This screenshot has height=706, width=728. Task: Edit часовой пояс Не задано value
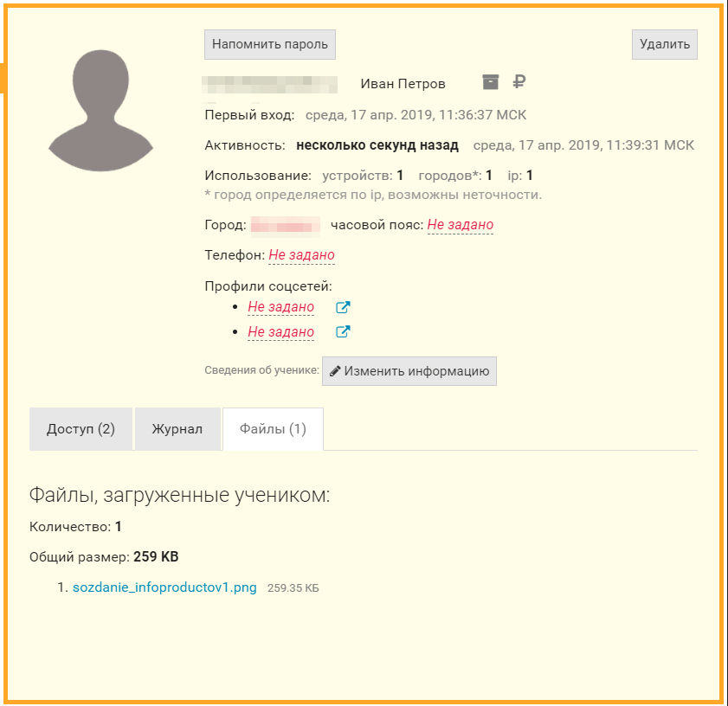460,225
